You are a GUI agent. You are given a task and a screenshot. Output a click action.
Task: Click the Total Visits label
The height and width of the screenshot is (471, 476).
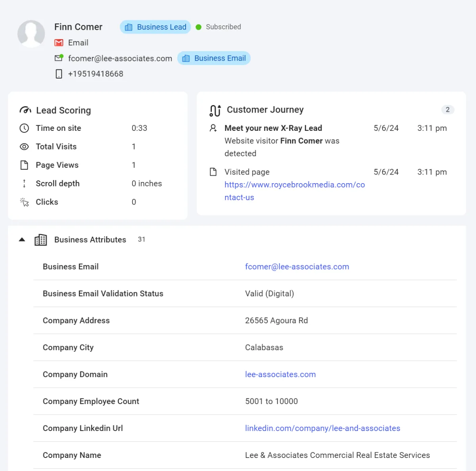[56, 147]
